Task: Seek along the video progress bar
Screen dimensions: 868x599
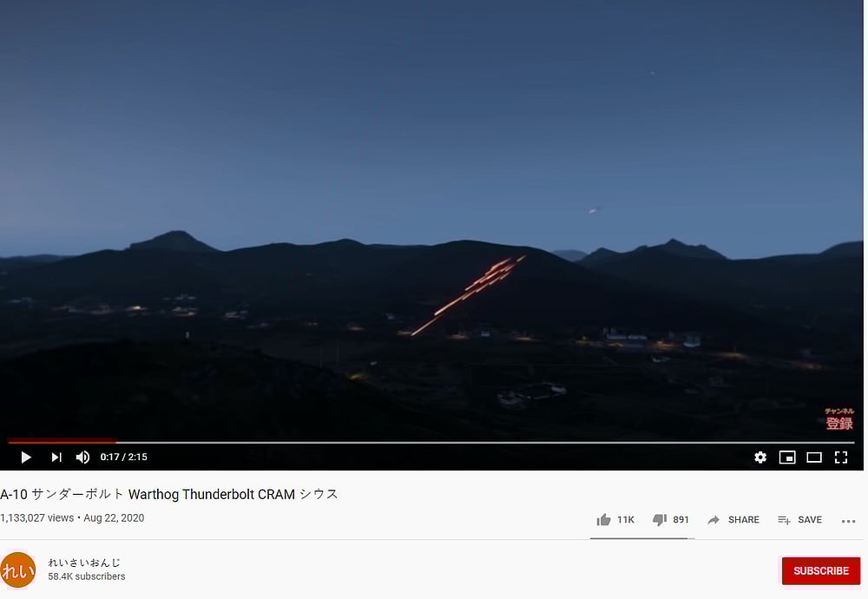Action: pyautogui.click(x=431, y=443)
